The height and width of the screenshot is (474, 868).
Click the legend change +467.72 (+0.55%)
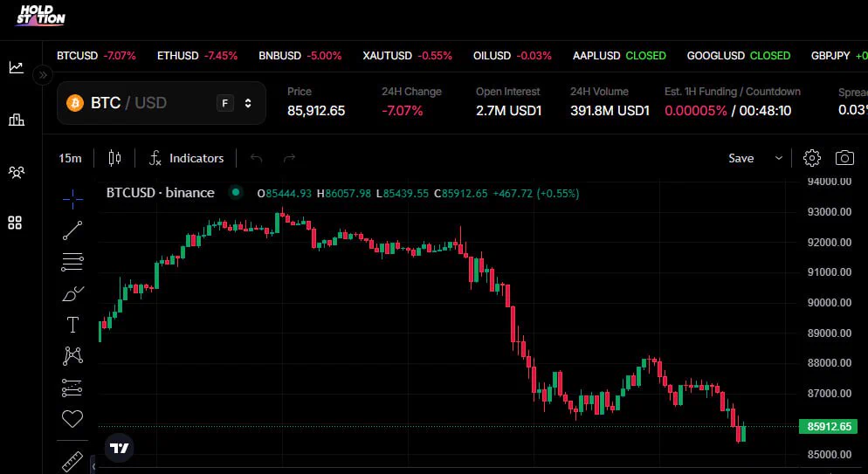(x=536, y=194)
